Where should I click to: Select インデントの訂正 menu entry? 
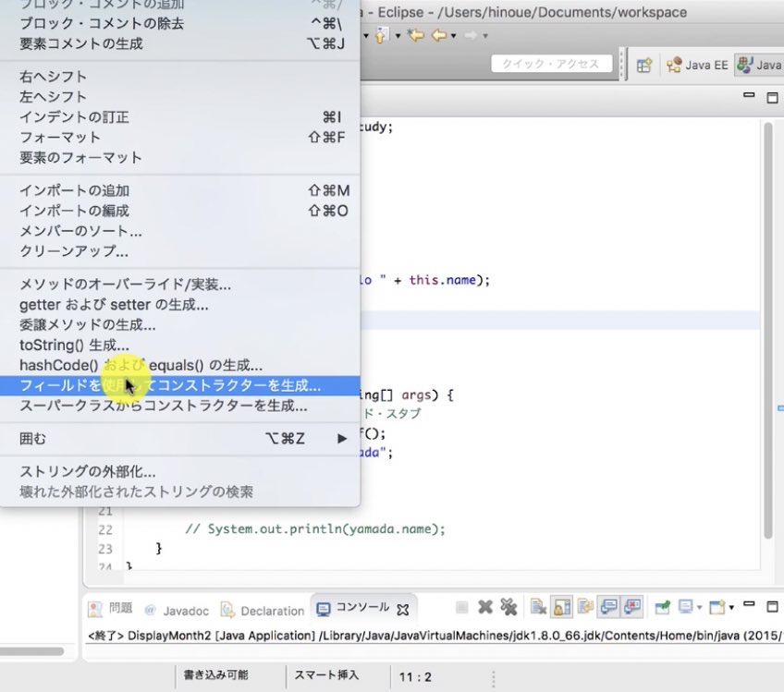point(180,117)
